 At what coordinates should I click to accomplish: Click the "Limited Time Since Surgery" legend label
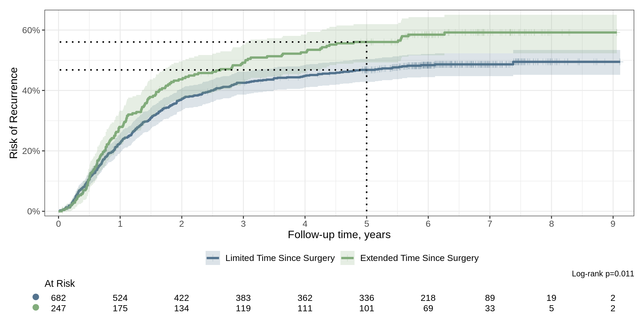[x=280, y=258]
